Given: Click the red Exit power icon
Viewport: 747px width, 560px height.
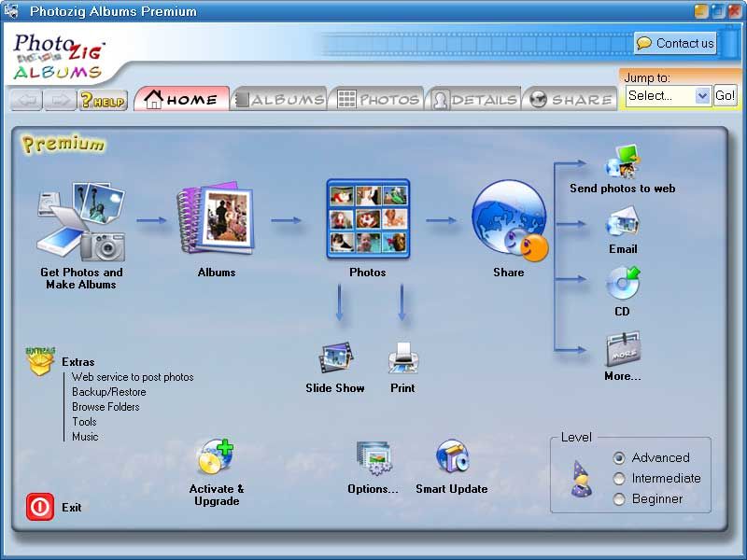Looking at the screenshot, I should tap(40, 507).
